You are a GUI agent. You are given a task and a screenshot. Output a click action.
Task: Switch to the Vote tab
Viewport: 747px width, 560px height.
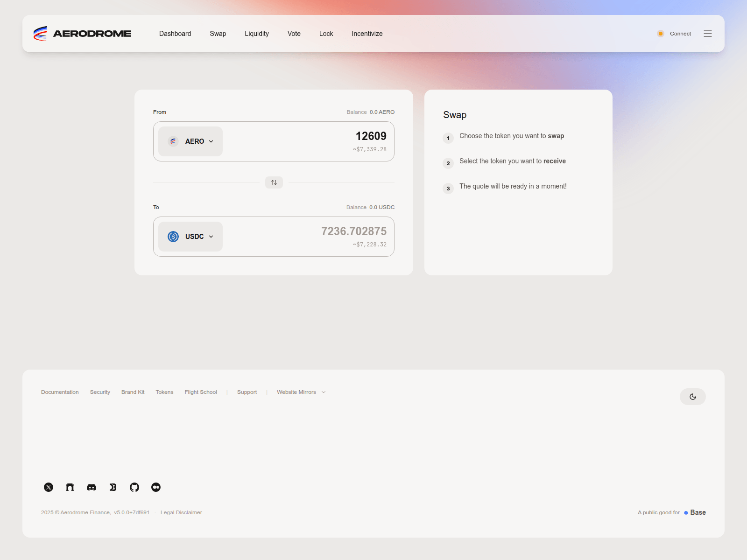[294, 34]
